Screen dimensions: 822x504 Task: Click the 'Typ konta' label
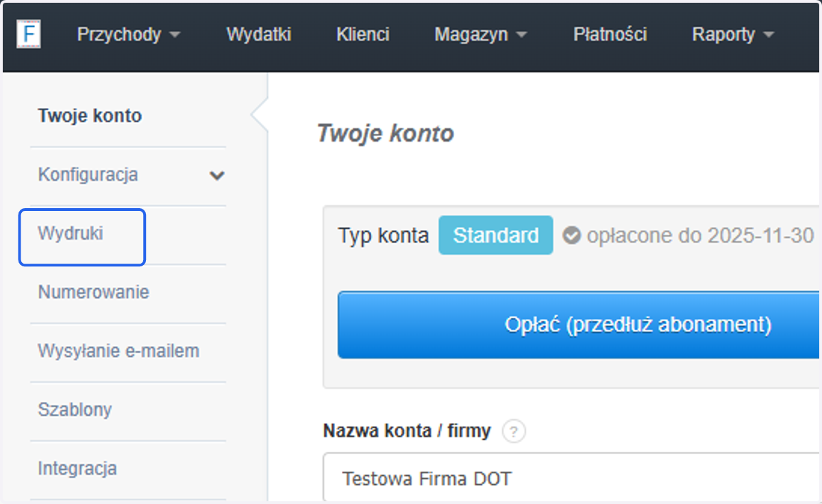point(384,236)
